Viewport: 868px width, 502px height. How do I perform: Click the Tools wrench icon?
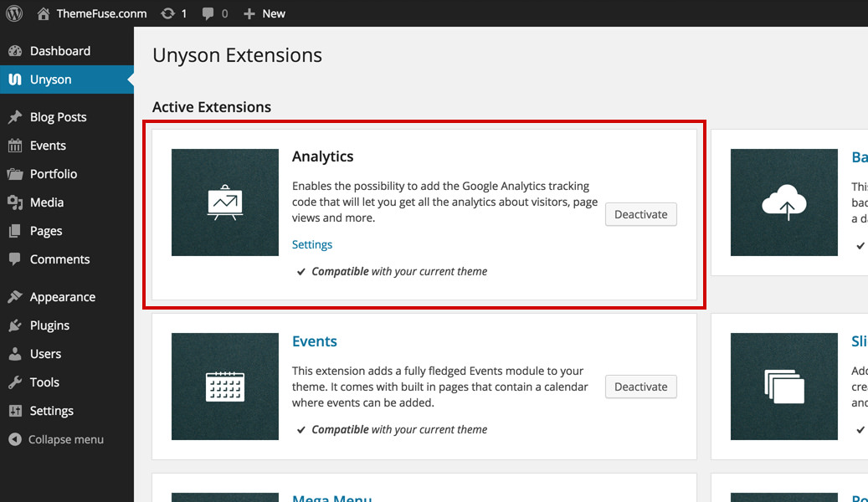(x=15, y=382)
